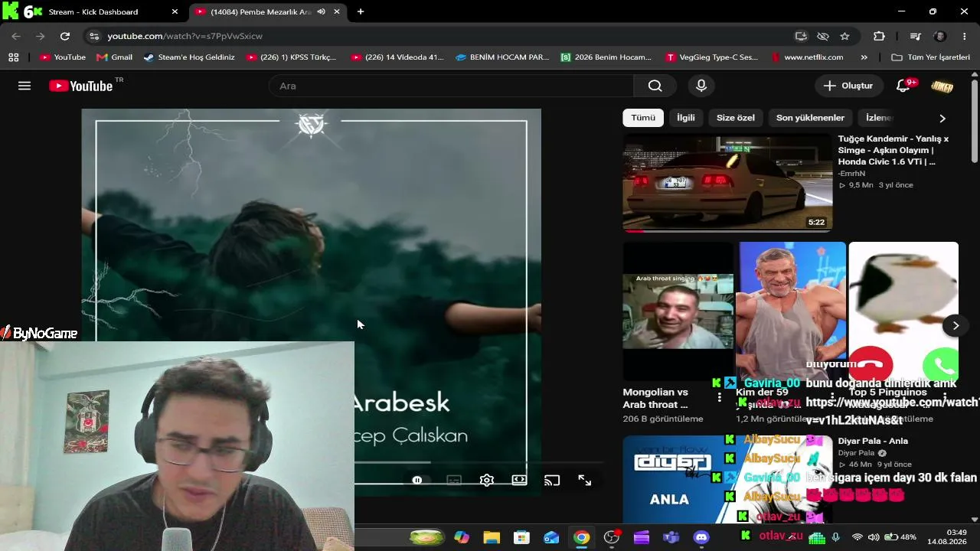Image resolution: width=980 pixels, height=551 pixels.
Task: Open the Chrome apps grid shortcut
Action: tap(13, 57)
